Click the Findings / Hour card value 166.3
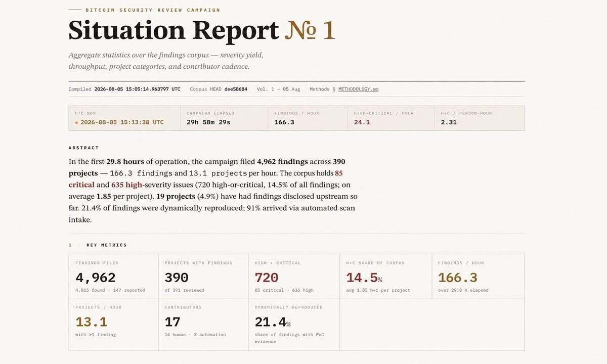This screenshot has width=607, height=364. (458, 278)
